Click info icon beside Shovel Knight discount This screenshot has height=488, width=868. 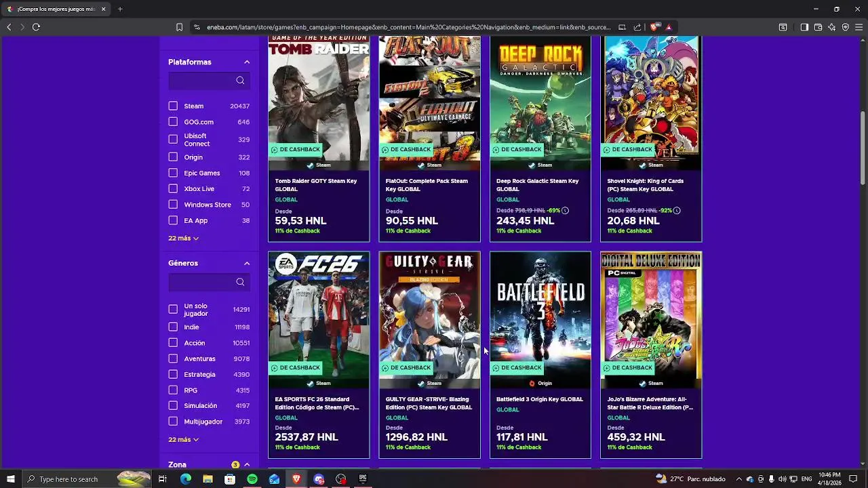click(676, 210)
